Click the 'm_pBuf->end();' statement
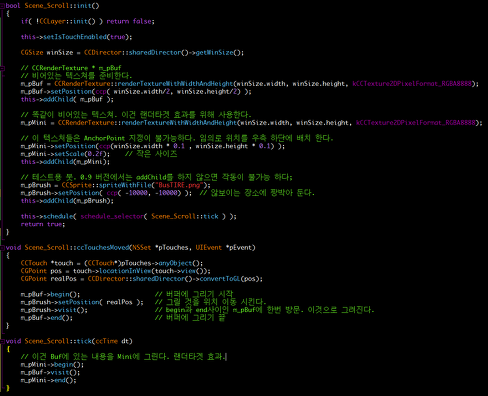This screenshot has width=488, height=396. coord(47,318)
